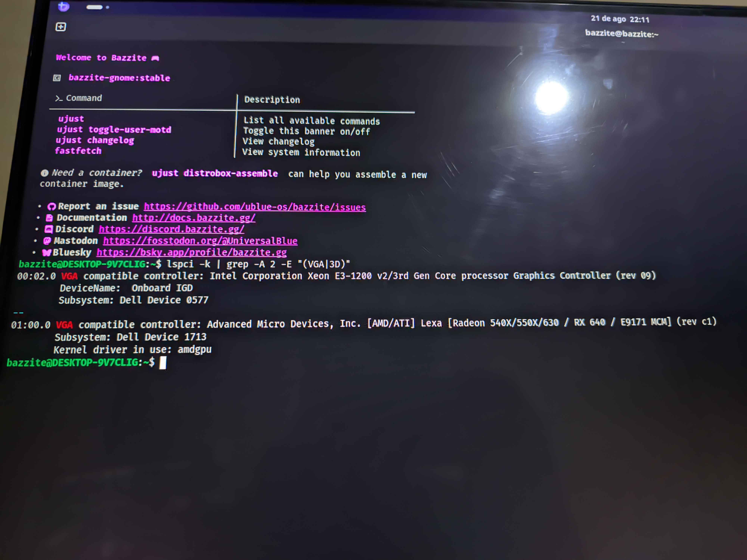This screenshot has height=560, width=747.
Task: Open the discord.bazzite.gg link
Action: 172,229
